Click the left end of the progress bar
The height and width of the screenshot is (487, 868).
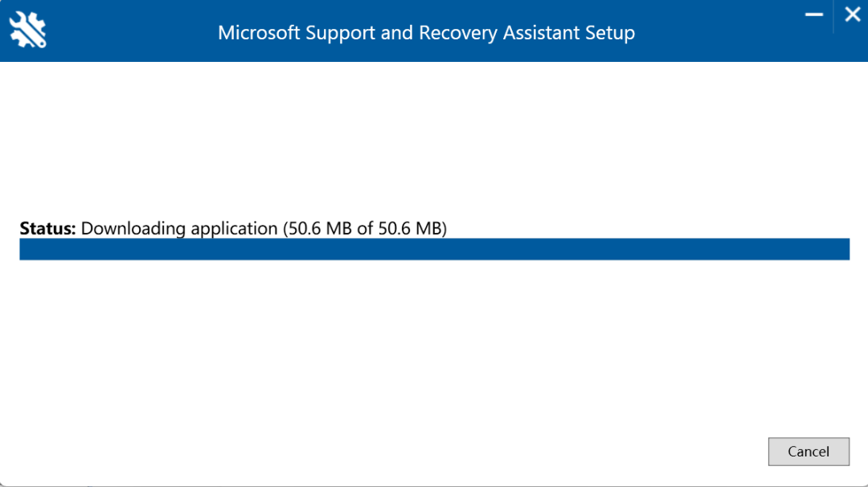coord(24,249)
